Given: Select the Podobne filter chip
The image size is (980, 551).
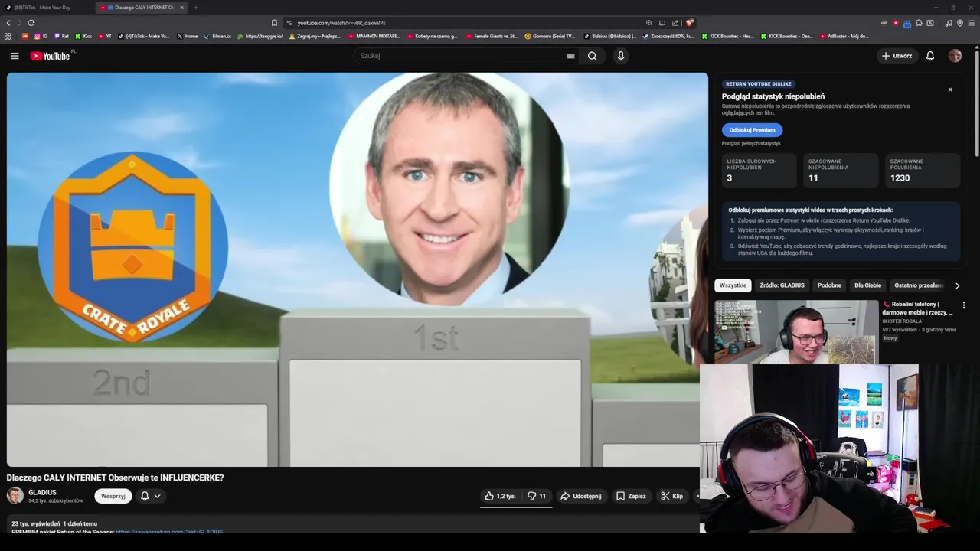Looking at the screenshot, I should [x=829, y=285].
